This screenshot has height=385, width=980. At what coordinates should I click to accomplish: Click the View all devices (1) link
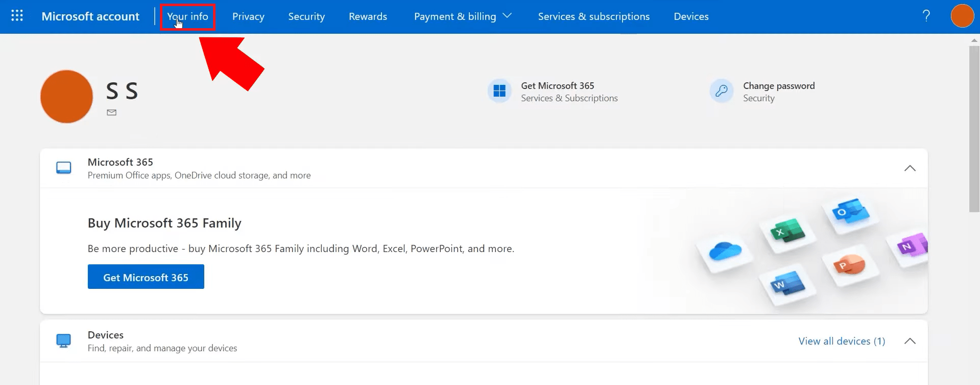[842, 341]
